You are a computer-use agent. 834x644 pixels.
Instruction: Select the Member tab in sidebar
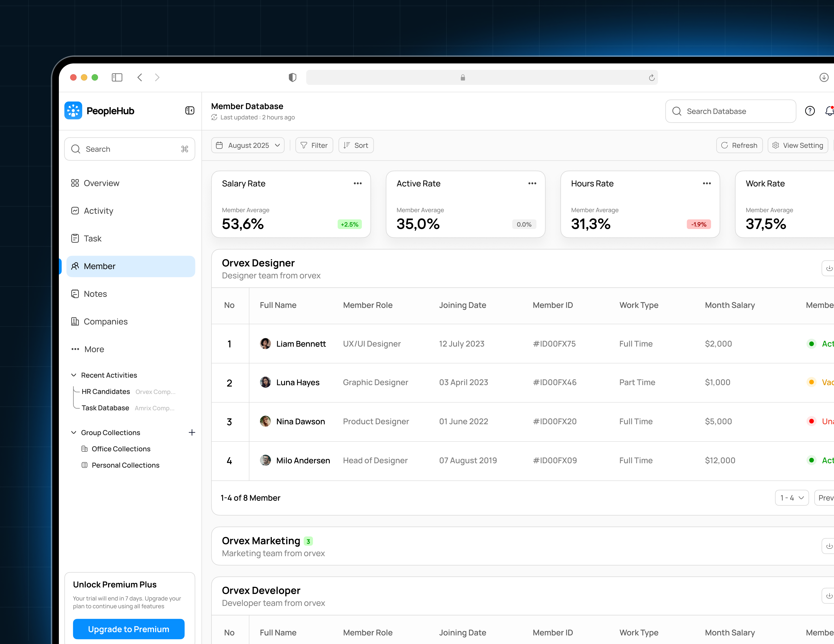click(99, 266)
